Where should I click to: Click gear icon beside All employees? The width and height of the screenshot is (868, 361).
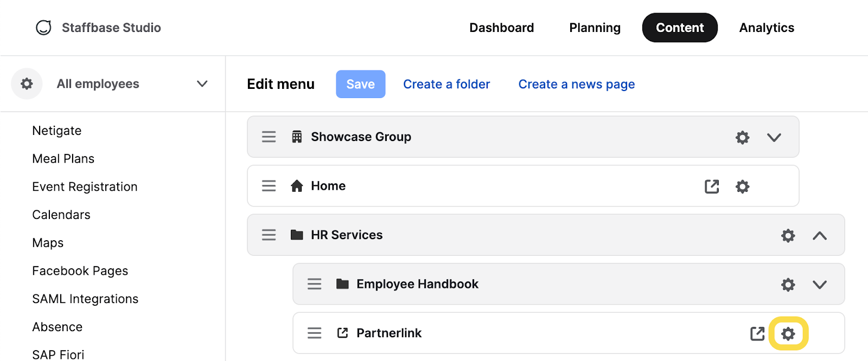[27, 83]
